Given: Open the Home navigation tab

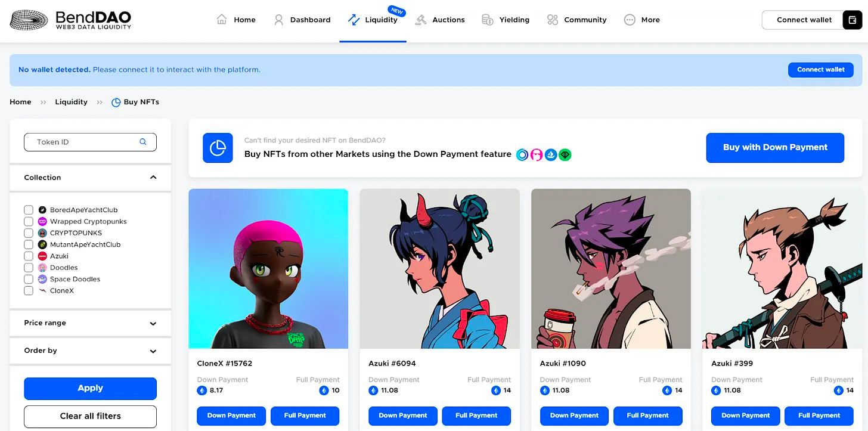Looking at the screenshot, I should [x=237, y=20].
